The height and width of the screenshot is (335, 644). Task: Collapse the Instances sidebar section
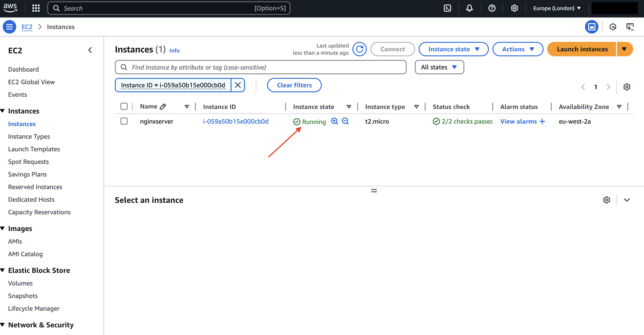(2, 111)
